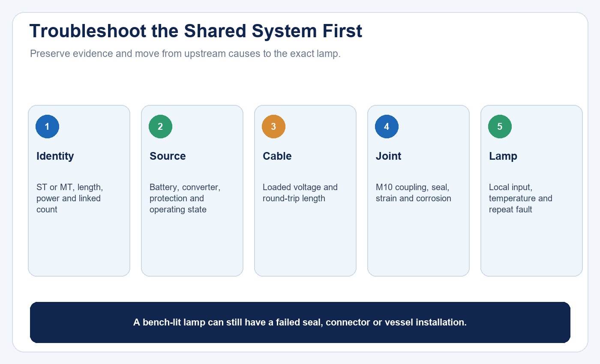
Task: Click the green step 2 circle
Action: pos(160,126)
